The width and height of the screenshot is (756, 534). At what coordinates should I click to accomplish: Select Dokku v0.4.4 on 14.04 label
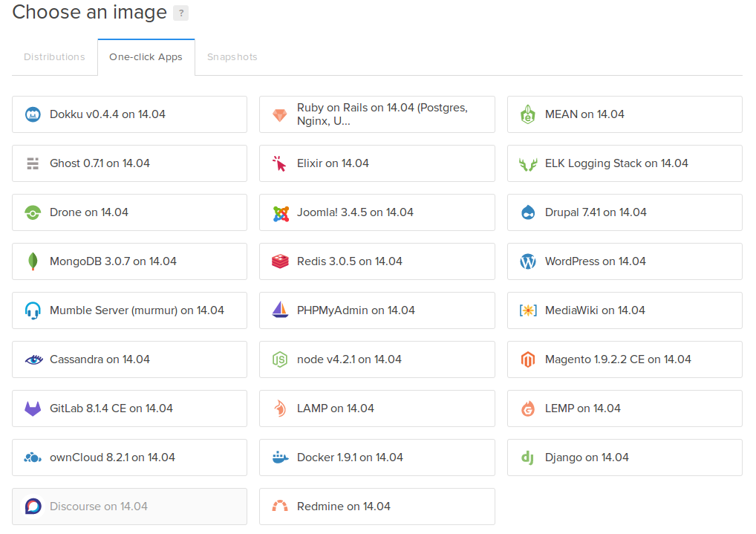(x=108, y=114)
